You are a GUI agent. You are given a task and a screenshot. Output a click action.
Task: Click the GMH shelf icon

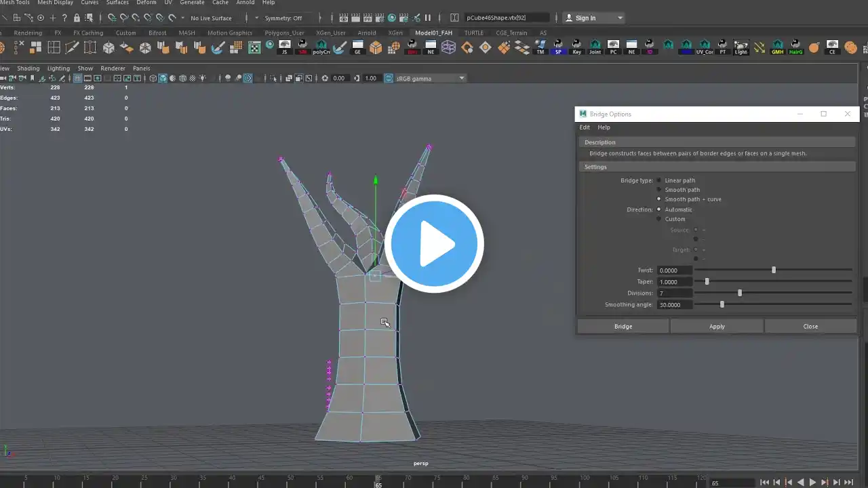point(777,47)
